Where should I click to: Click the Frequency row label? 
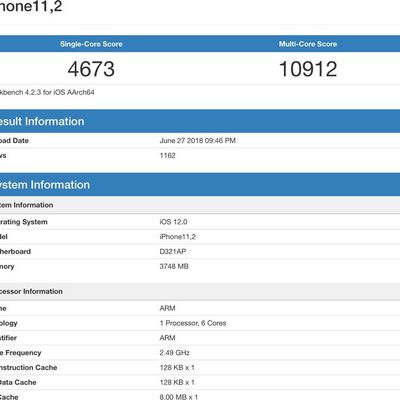click(21, 353)
